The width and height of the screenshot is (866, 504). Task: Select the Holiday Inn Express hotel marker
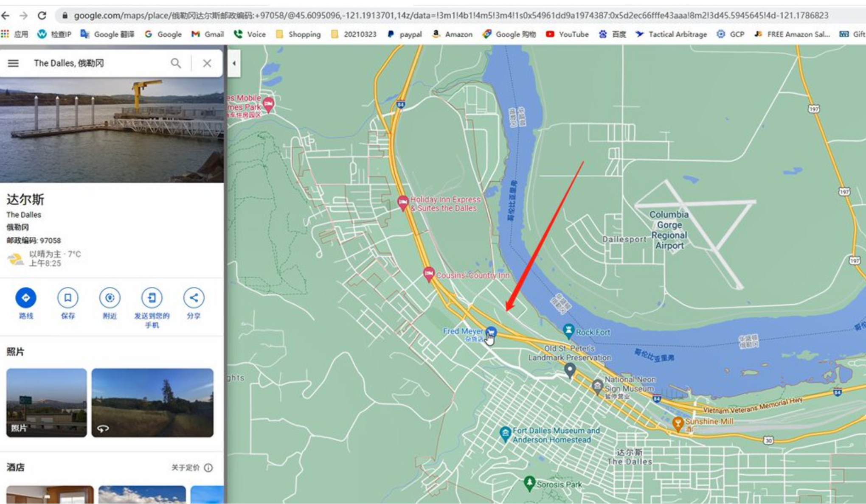[402, 202]
